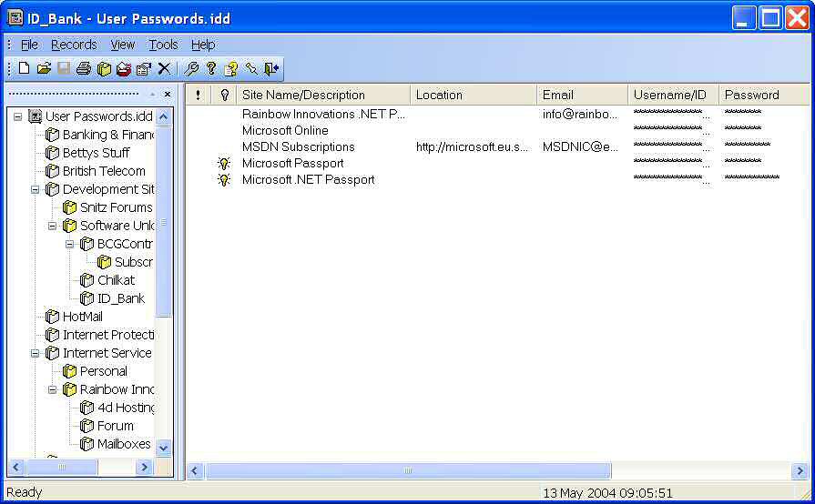Click the greyed Save disk icon
The width and height of the screenshot is (815, 504).
pyautogui.click(x=64, y=68)
